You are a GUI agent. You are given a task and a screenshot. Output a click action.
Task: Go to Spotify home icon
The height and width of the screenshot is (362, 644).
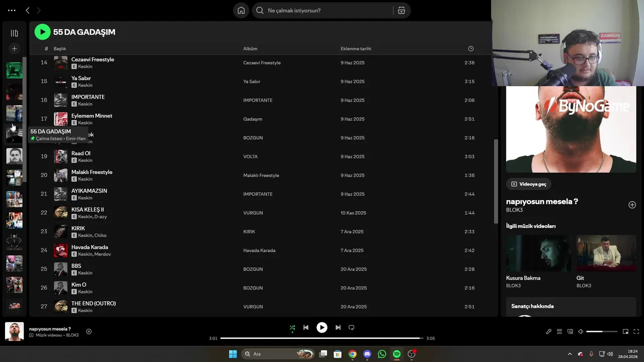pyautogui.click(x=242, y=11)
